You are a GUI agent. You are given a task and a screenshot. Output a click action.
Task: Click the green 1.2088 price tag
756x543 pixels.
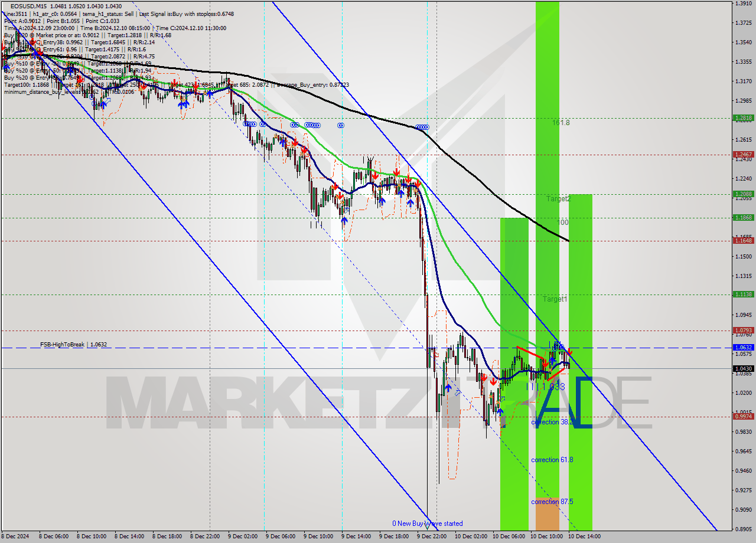[x=743, y=194]
